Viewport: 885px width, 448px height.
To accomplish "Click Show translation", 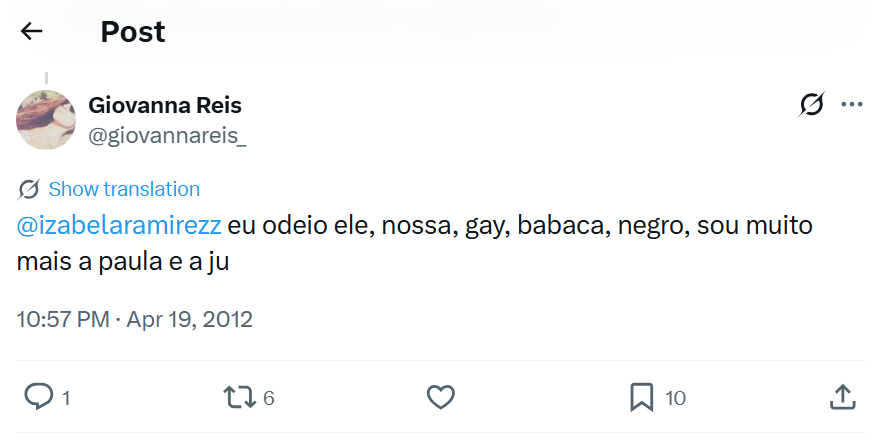I will [124, 189].
